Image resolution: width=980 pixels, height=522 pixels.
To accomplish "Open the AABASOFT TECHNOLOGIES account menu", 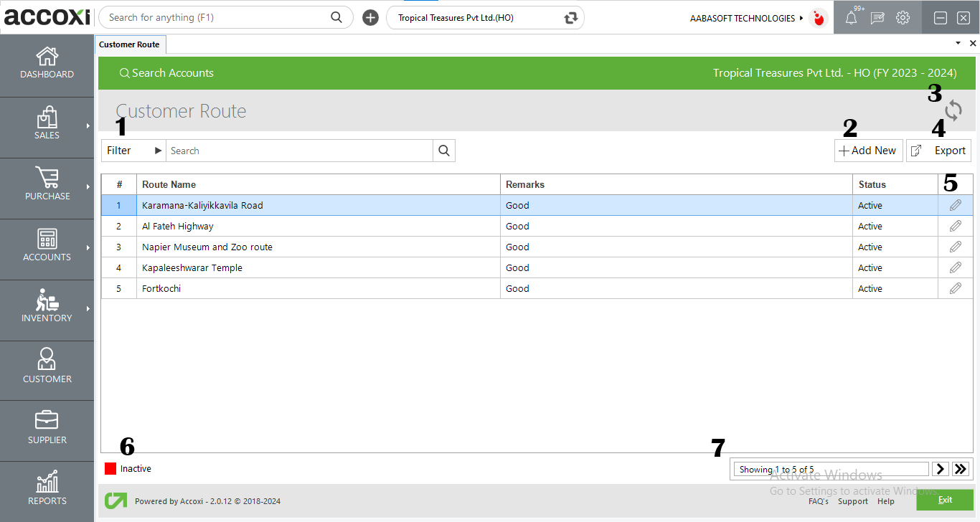I will [x=743, y=18].
